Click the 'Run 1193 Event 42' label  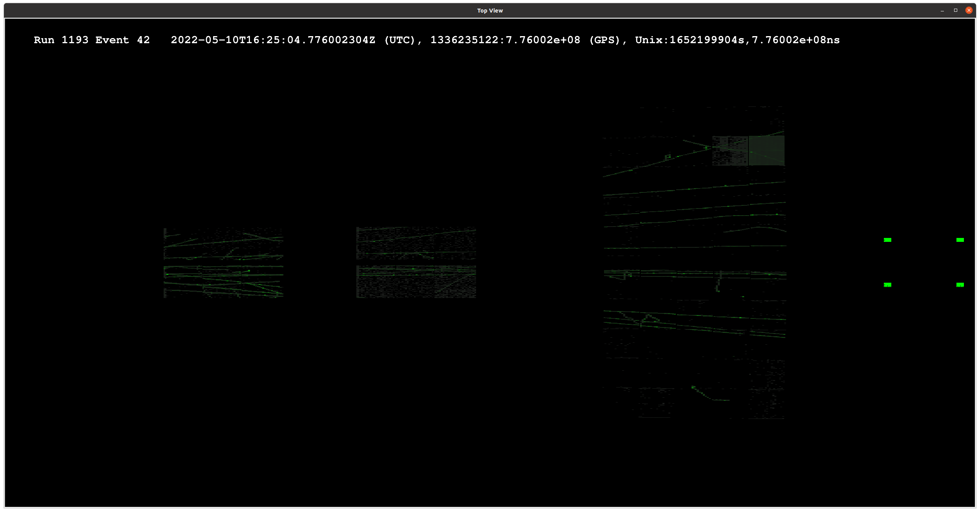91,40
